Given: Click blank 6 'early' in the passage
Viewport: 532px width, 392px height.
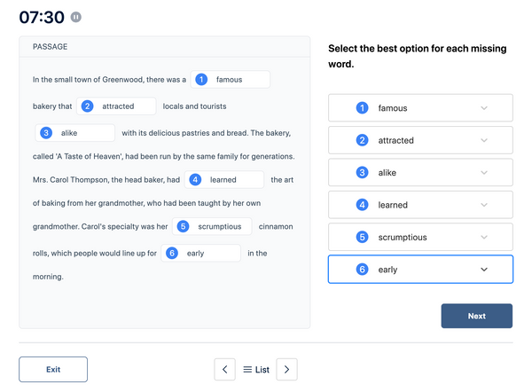Looking at the screenshot, I should pyautogui.click(x=201, y=253).
